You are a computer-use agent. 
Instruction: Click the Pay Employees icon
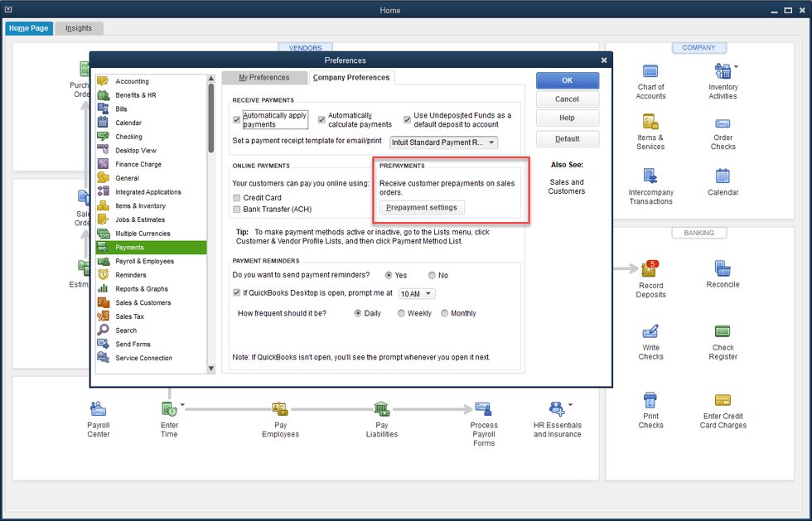click(280, 409)
